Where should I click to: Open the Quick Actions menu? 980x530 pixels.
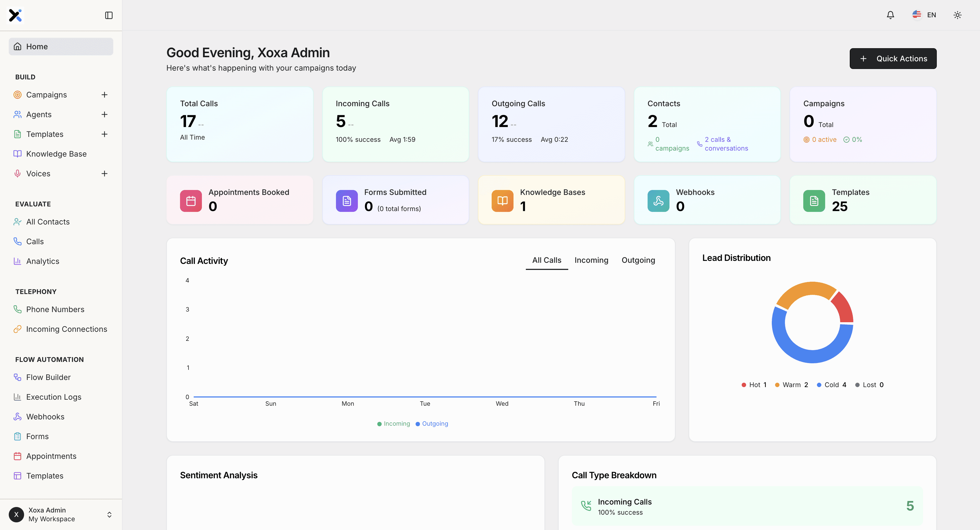tap(893, 59)
